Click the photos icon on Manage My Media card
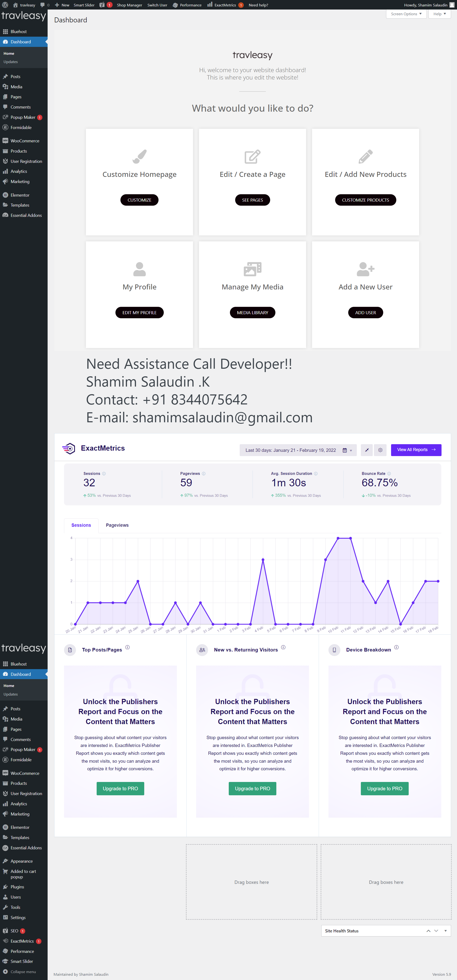 tap(252, 269)
